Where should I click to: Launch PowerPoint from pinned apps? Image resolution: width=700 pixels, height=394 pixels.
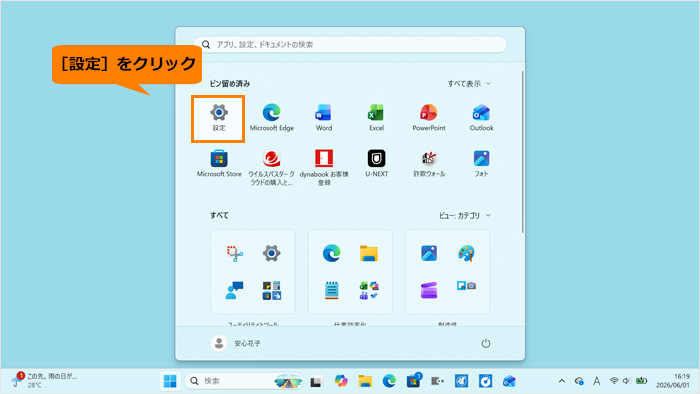[x=429, y=118]
